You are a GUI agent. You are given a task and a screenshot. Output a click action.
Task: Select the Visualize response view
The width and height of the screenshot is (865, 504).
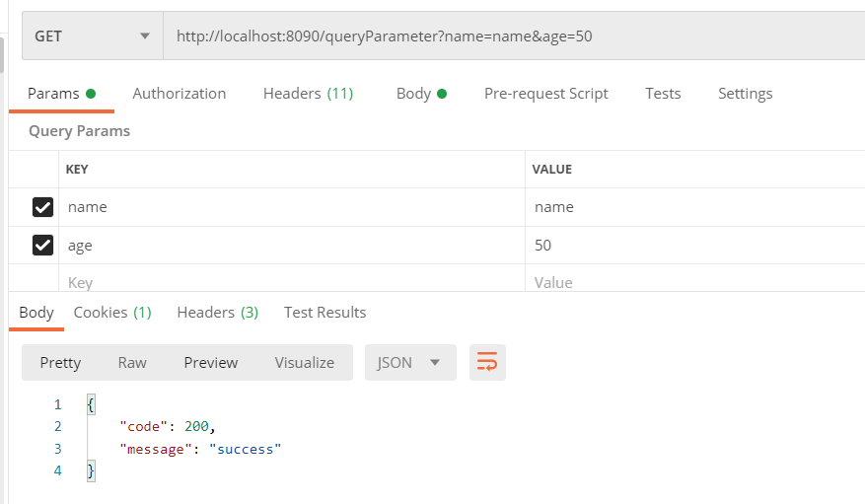[304, 362]
